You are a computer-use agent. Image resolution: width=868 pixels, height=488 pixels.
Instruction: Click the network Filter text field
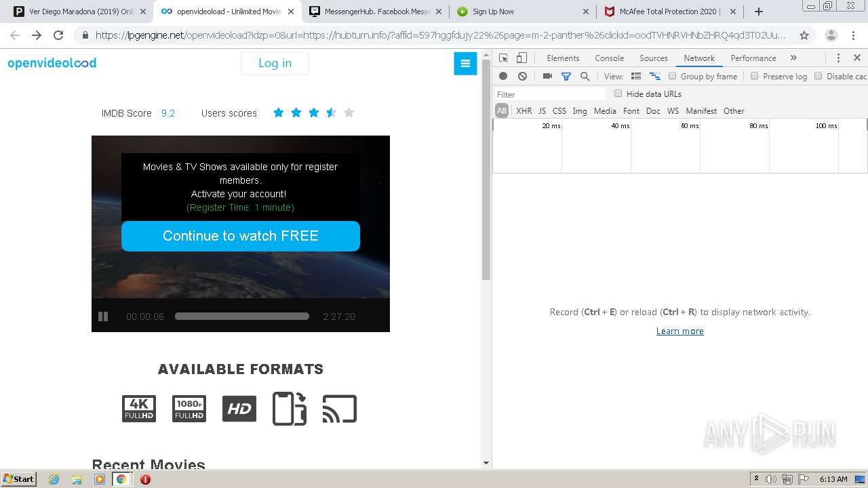click(549, 94)
